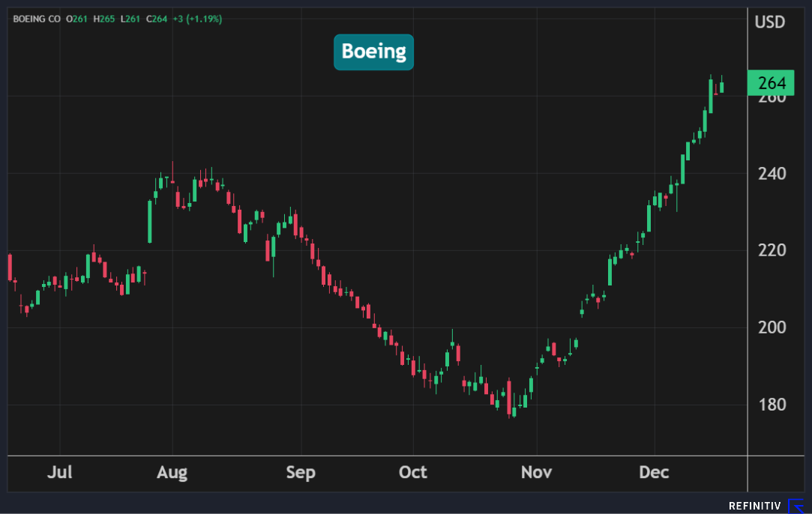Click the H265 high value in header
The width and height of the screenshot is (812, 514).
105,19
